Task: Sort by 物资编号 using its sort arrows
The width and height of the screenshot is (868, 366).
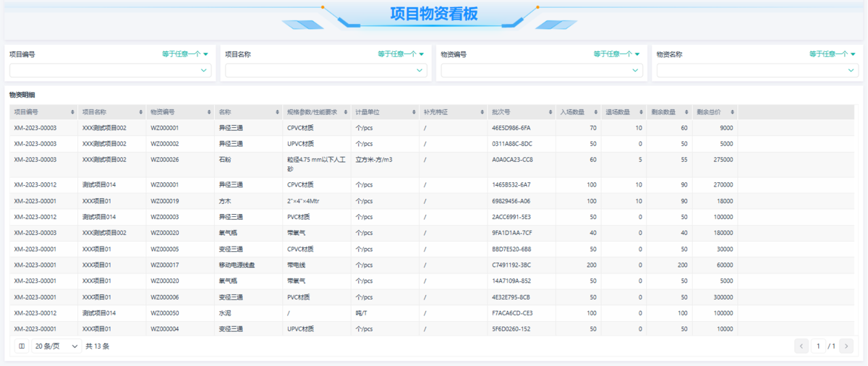Action: 208,112
